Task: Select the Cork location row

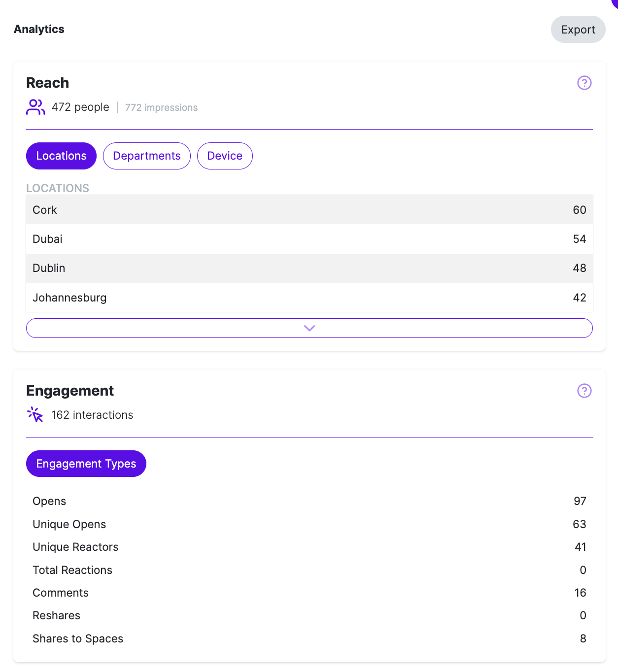Action: pyautogui.click(x=309, y=210)
